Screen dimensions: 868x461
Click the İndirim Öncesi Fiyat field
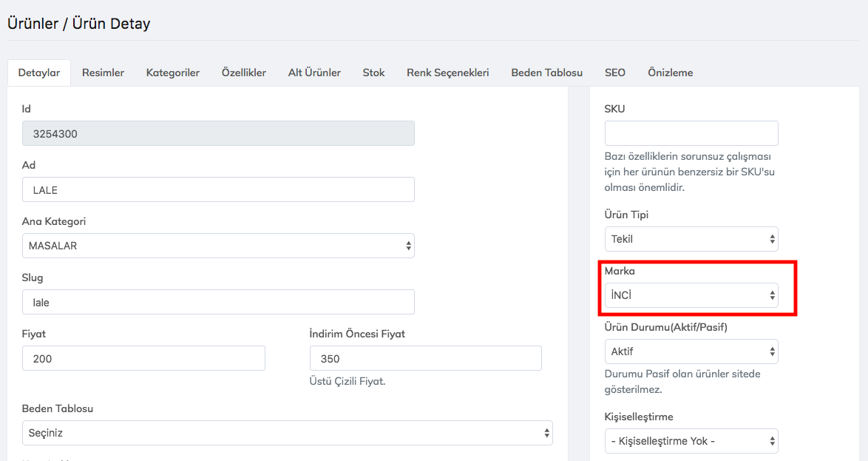tap(425, 358)
